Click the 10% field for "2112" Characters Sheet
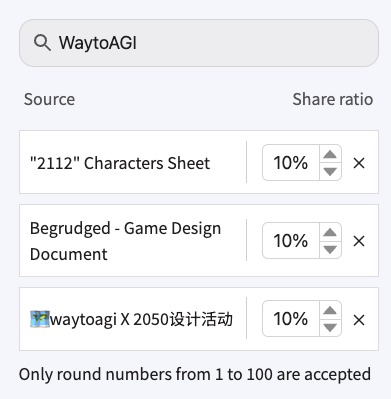This screenshot has width=391, height=399. (x=291, y=163)
